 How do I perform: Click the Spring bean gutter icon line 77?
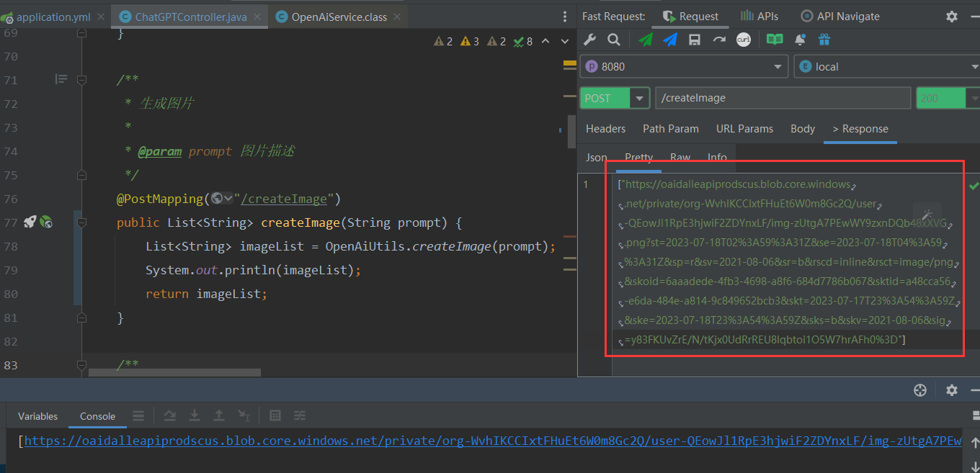pyautogui.click(x=46, y=222)
